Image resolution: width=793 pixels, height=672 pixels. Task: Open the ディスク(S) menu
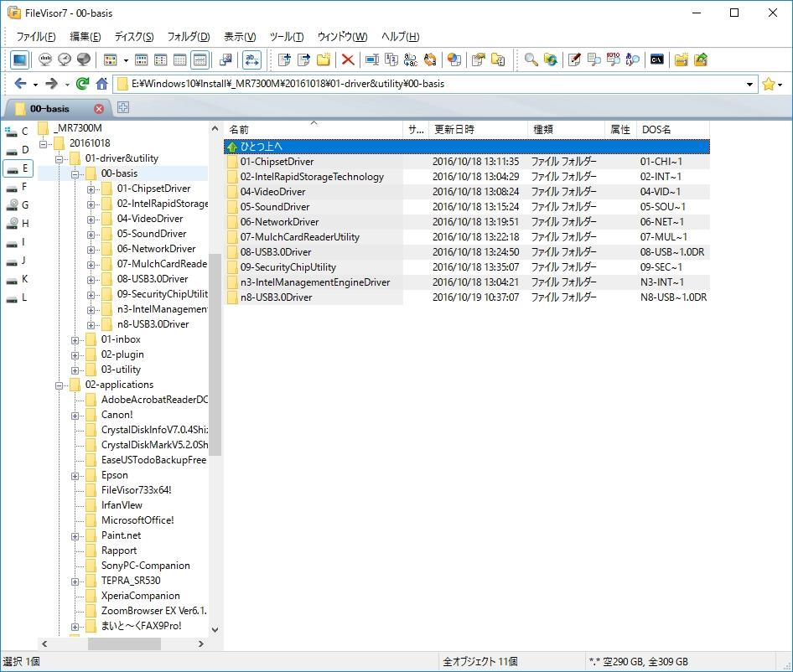[134, 36]
